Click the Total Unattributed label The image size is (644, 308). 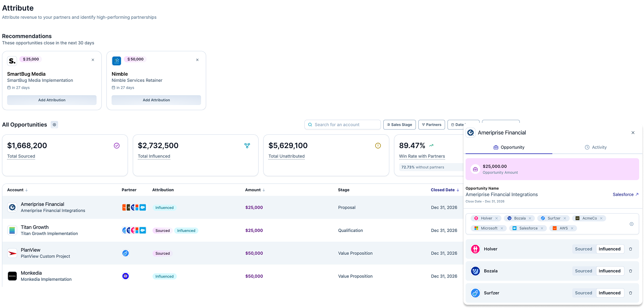[286, 156]
